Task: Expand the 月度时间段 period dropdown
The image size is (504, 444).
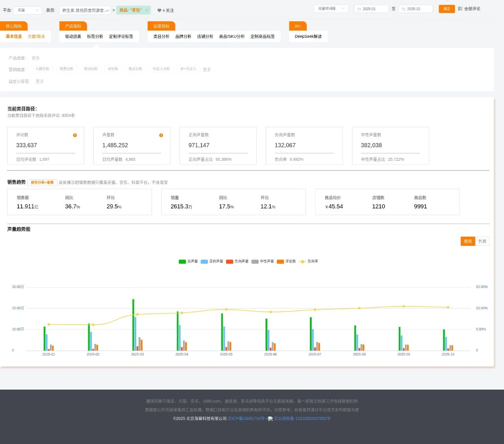Action: point(331,9)
